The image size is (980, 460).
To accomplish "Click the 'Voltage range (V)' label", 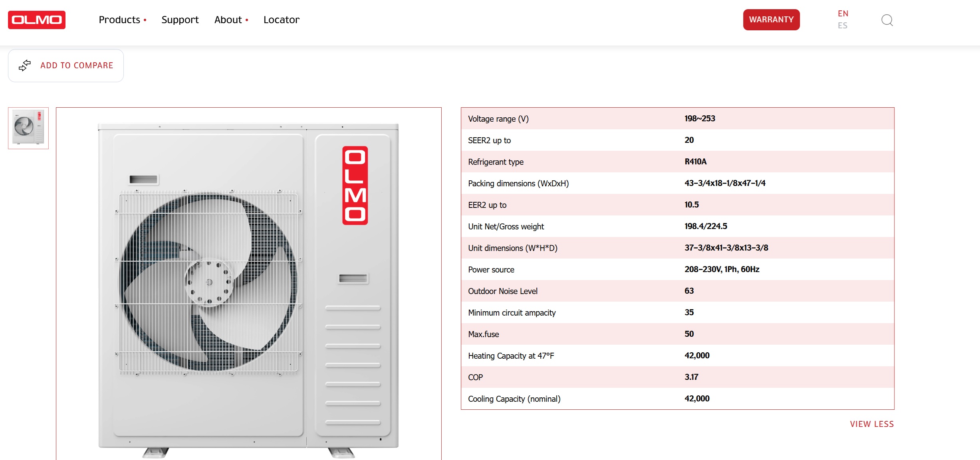I will 498,119.
